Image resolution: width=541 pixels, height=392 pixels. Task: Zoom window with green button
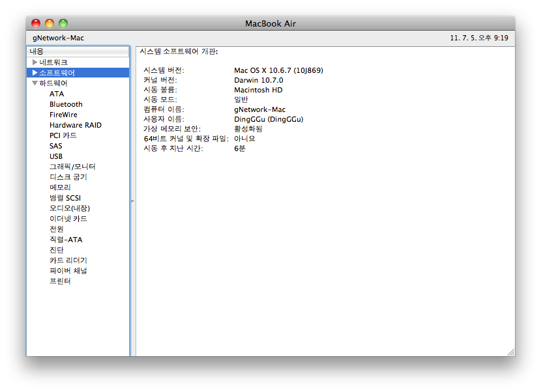(63, 23)
